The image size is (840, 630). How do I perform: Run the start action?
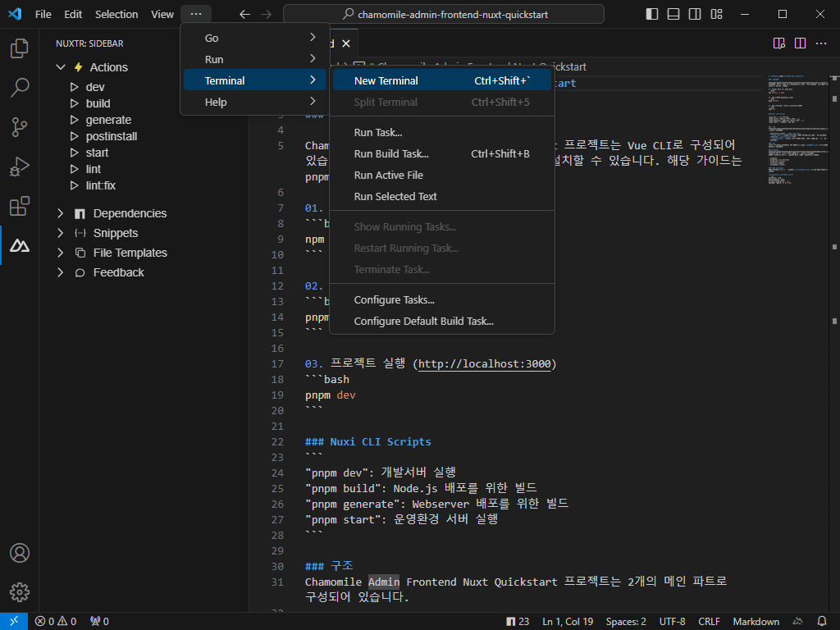(97, 153)
